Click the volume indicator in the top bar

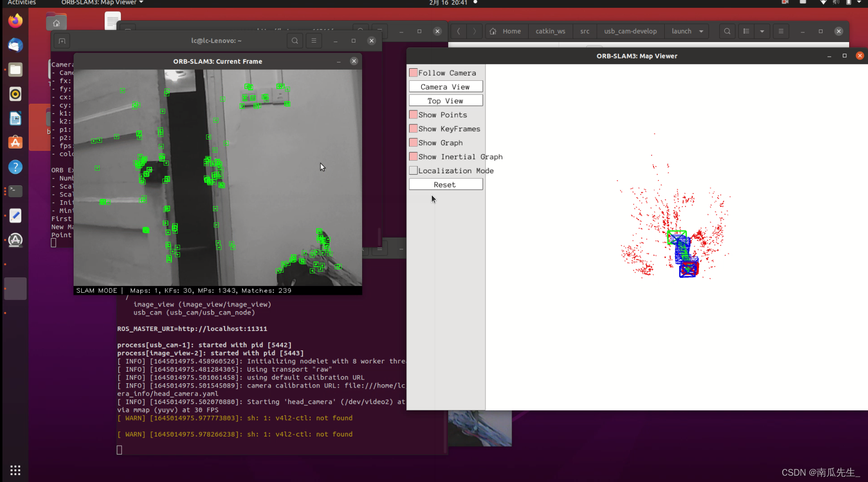(836, 2)
